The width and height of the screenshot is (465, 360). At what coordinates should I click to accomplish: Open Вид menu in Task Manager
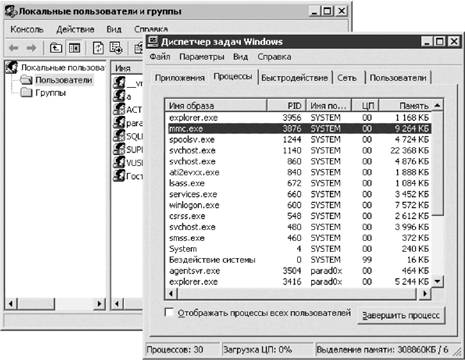pos(240,57)
